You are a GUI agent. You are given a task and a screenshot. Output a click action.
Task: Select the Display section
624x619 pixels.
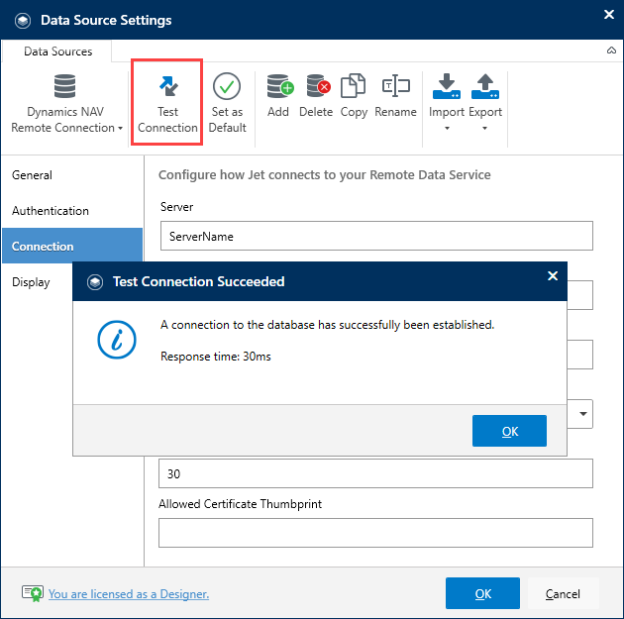click(31, 282)
